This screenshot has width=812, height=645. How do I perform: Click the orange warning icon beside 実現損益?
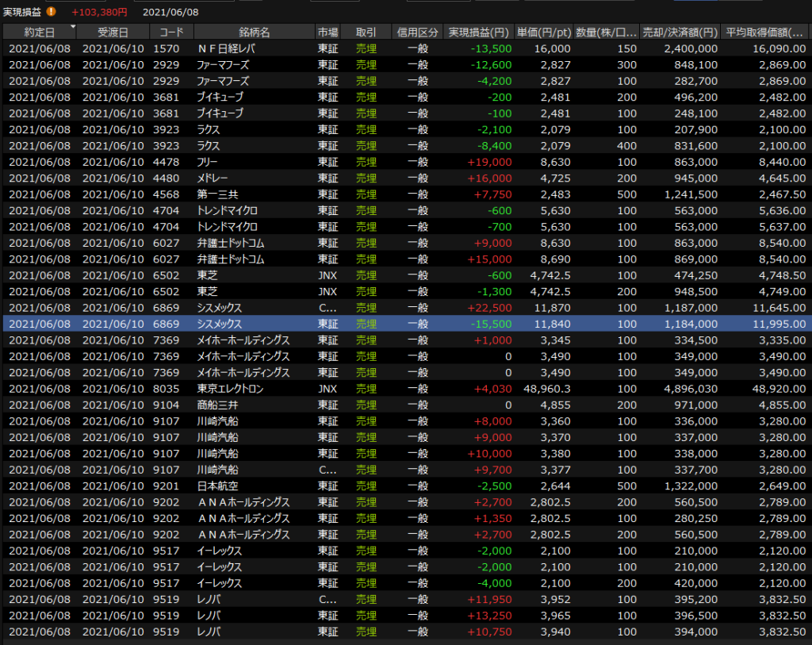point(52,12)
